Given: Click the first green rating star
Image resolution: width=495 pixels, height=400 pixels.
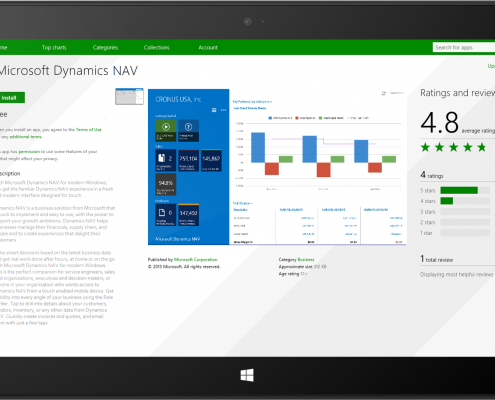Looking at the screenshot, I should click(x=425, y=147).
